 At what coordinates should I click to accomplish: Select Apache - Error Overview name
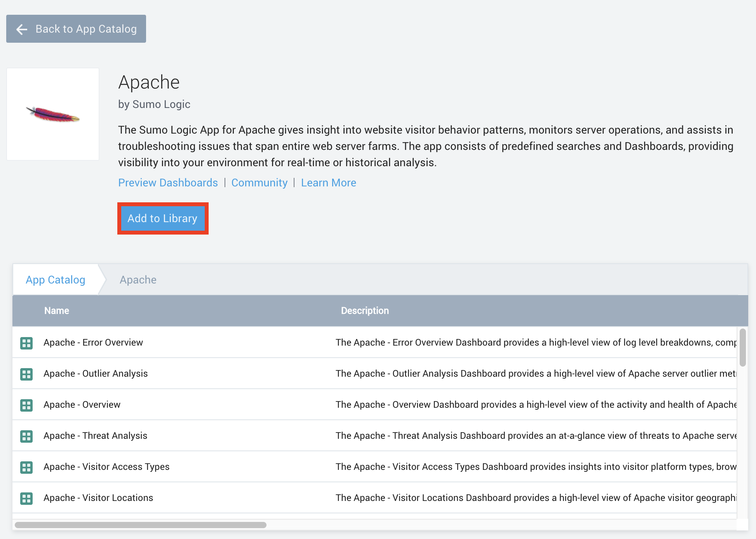point(93,343)
